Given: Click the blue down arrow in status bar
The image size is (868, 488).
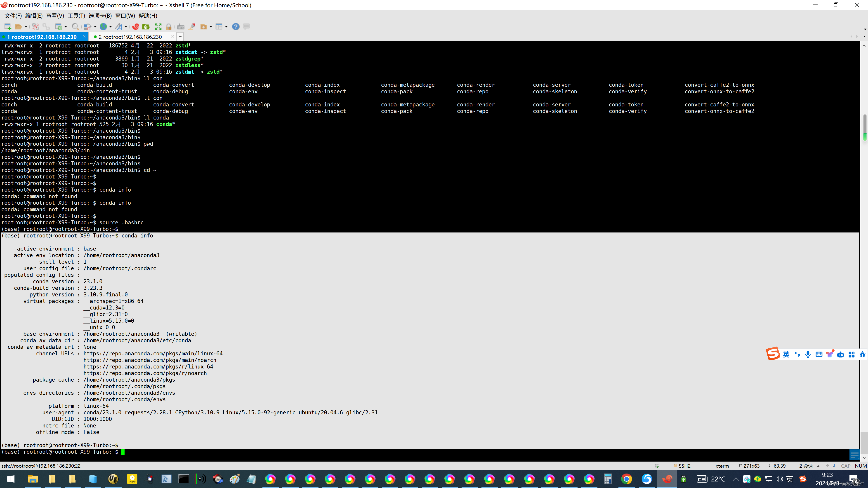Looking at the screenshot, I should [x=834, y=466].
